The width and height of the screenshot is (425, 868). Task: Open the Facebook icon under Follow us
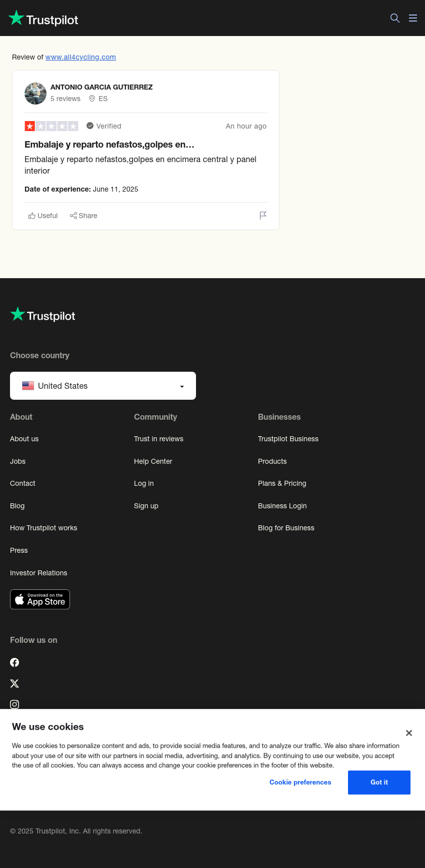(x=14, y=662)
